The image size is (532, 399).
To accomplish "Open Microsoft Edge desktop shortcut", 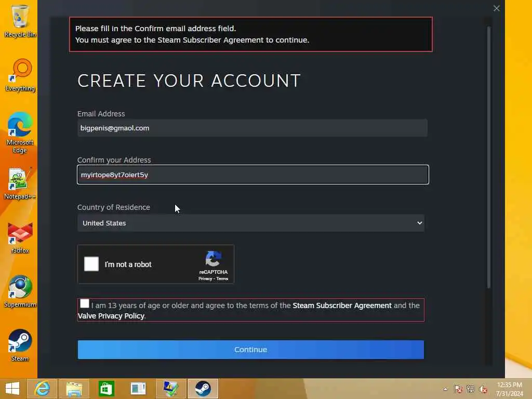I will click(x=20, y=133).
